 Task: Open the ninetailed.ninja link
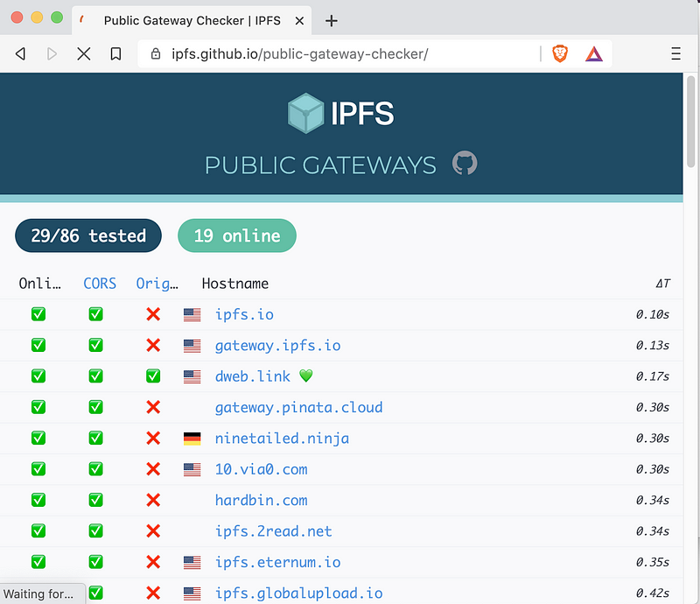coord(282,439)
